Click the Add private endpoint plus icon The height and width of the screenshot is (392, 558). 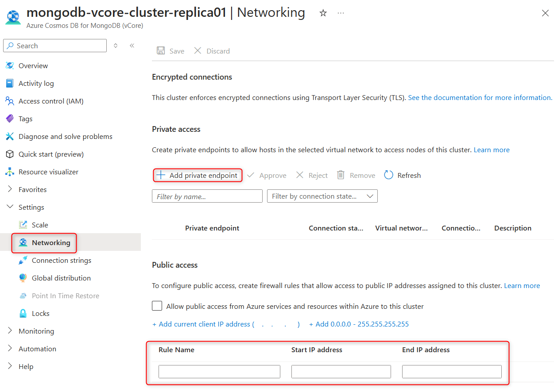click(162, 175)
